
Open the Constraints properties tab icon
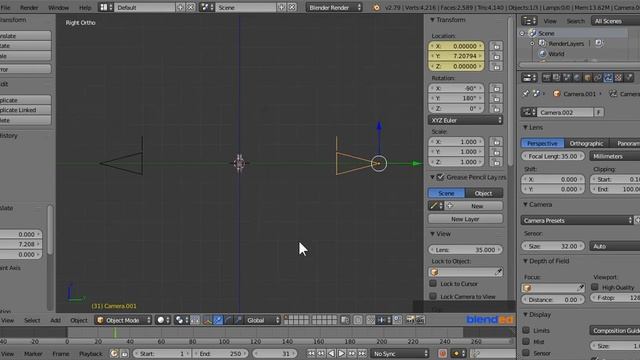(x=598, y=77)
